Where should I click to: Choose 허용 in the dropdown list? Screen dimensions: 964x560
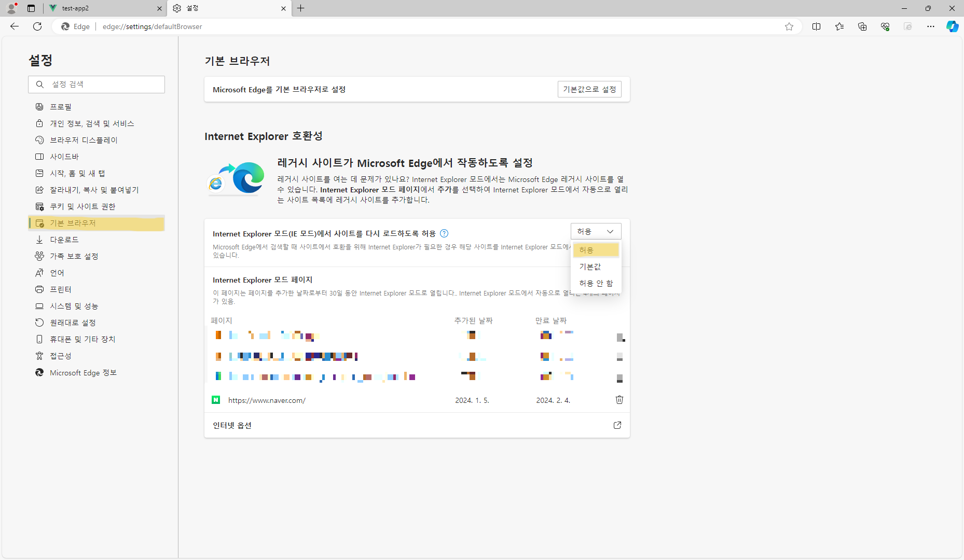click(596, 250)
